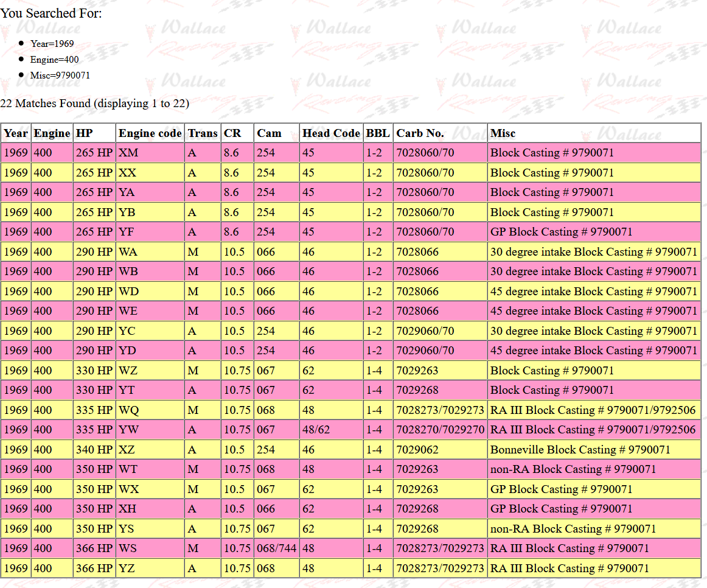Select the "You Searched For:" heading
Screen dimensions: 707x588
click(x=51, y=13)
